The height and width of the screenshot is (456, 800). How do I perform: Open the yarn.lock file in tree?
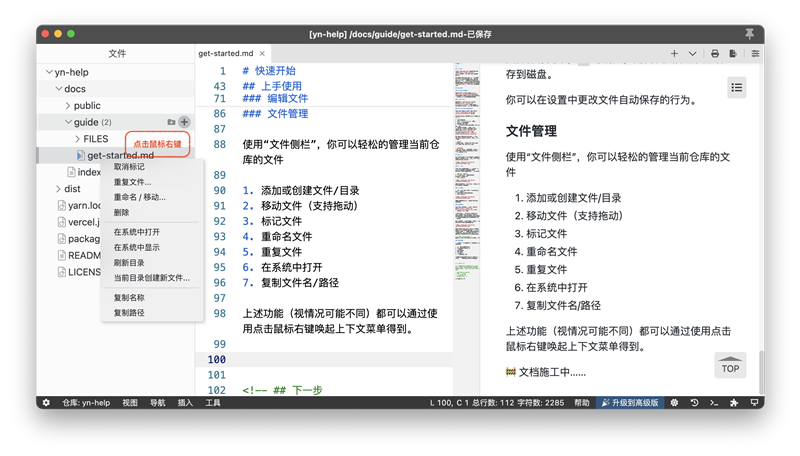point(80,206)
